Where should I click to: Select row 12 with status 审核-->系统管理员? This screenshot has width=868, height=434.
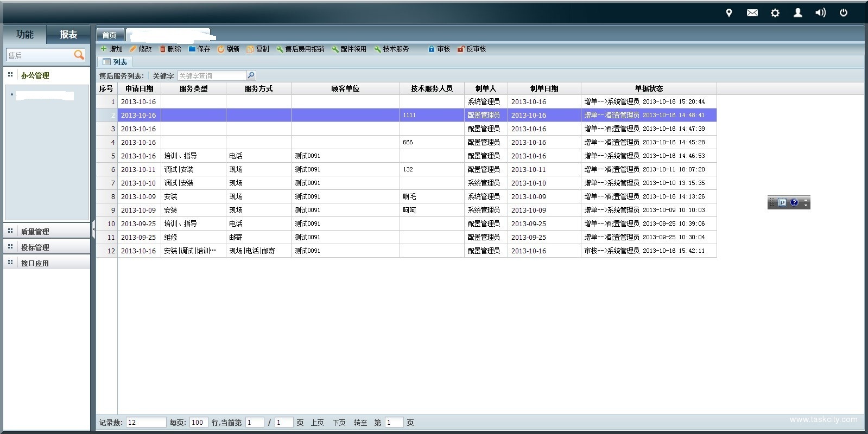tap(407, 251)
